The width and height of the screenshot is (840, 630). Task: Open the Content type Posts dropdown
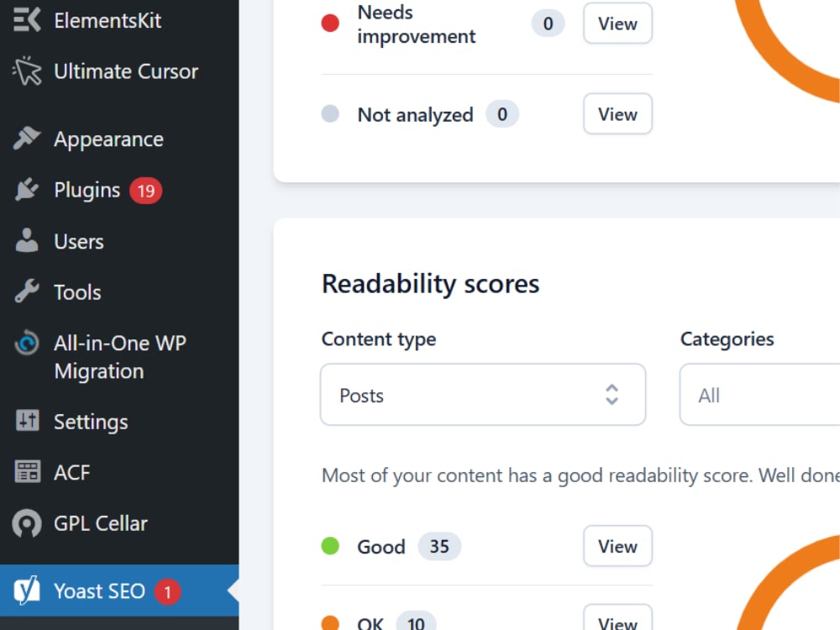tap(483, 395)
